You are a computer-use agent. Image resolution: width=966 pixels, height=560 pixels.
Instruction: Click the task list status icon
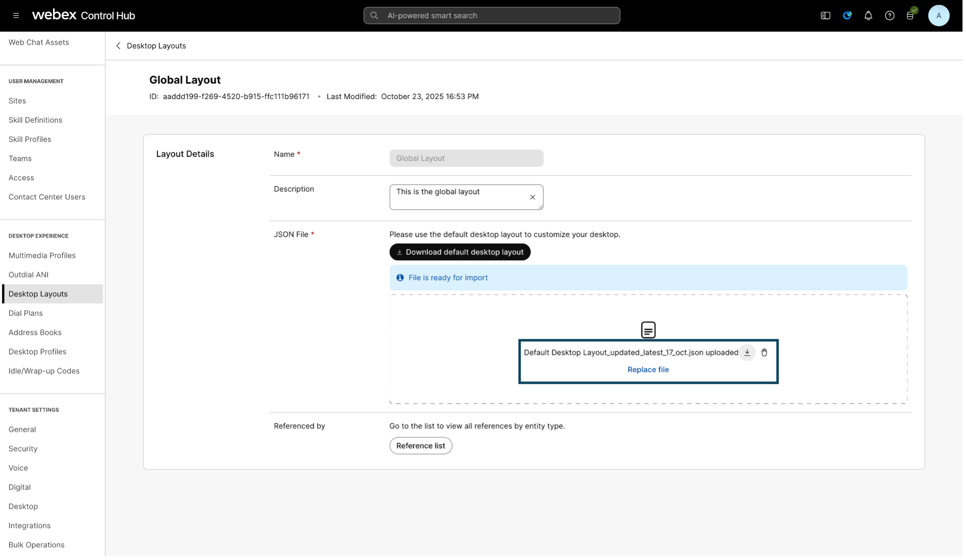[x=910, y=16]
